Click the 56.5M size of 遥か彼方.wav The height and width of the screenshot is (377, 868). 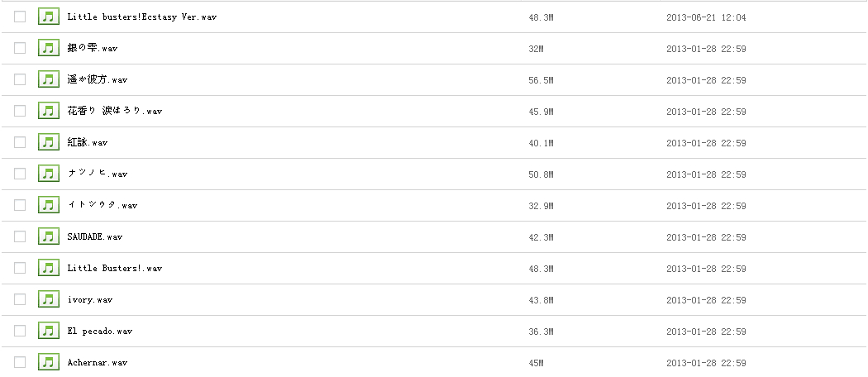coord(540,79)
